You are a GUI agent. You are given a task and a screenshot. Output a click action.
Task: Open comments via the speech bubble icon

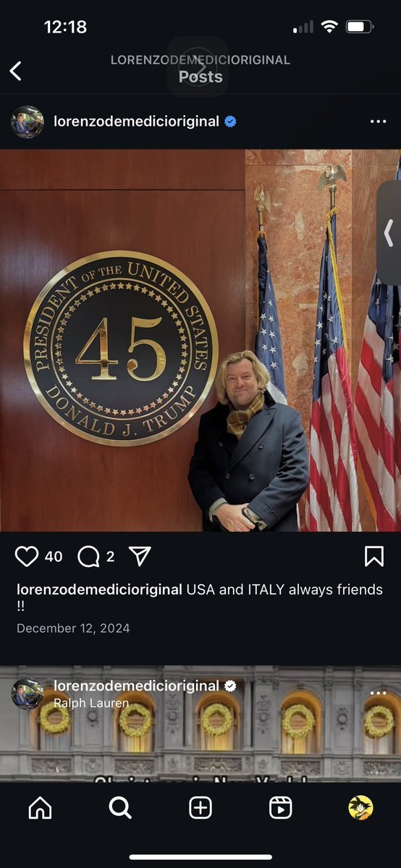[88, 556]
